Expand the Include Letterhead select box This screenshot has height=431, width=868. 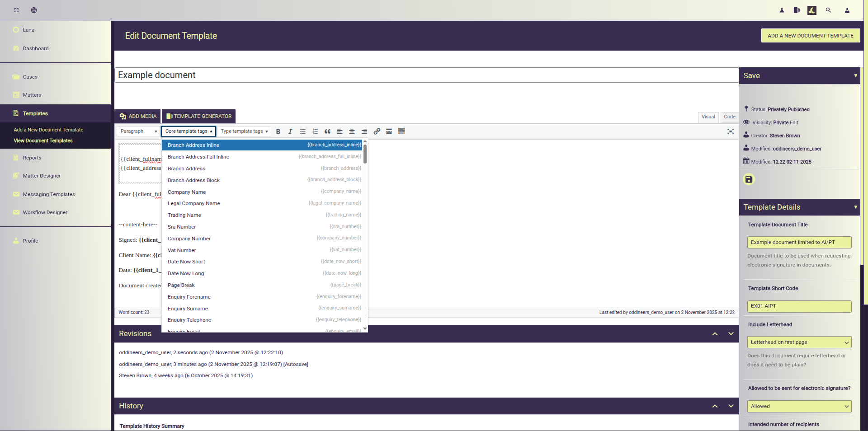click(799, 342)
